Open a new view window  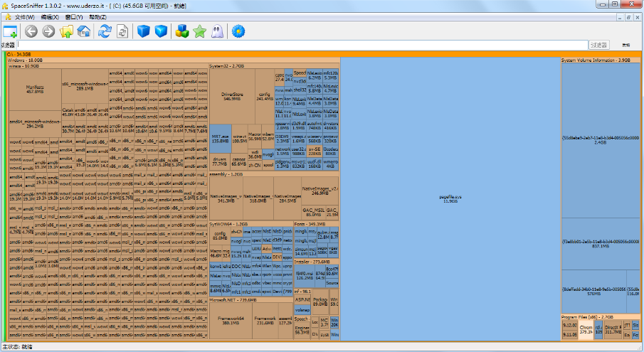(10, 31)
